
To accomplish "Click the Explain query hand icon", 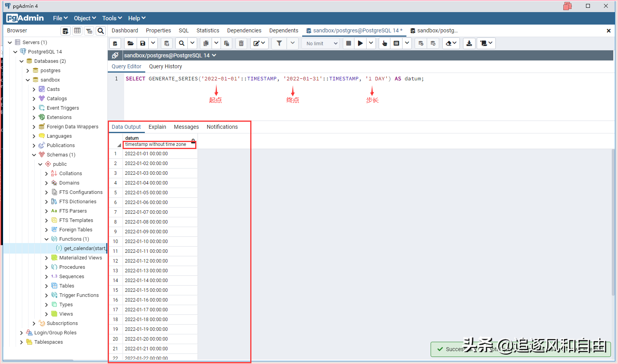I will pyautogui.click(x=385, y=43).
